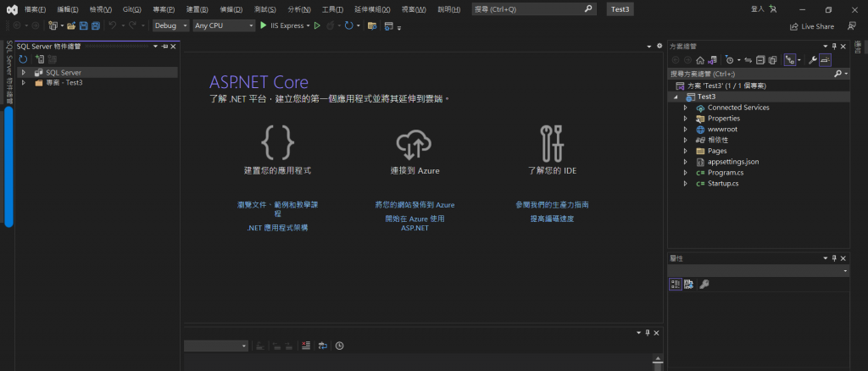The height and width of the screenshot is (371, 868).
Task: Open the Output source dropdown
Action: tap(216, 346)
